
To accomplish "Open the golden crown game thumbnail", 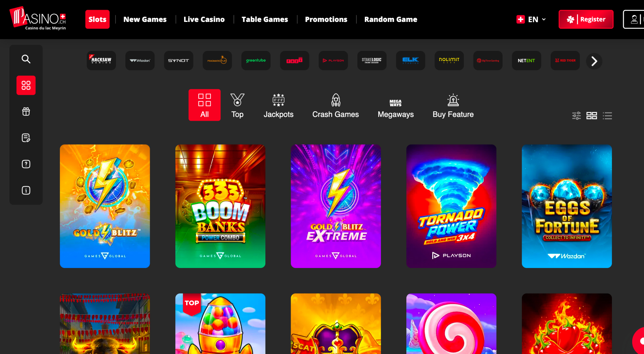I will coord(336,324).
